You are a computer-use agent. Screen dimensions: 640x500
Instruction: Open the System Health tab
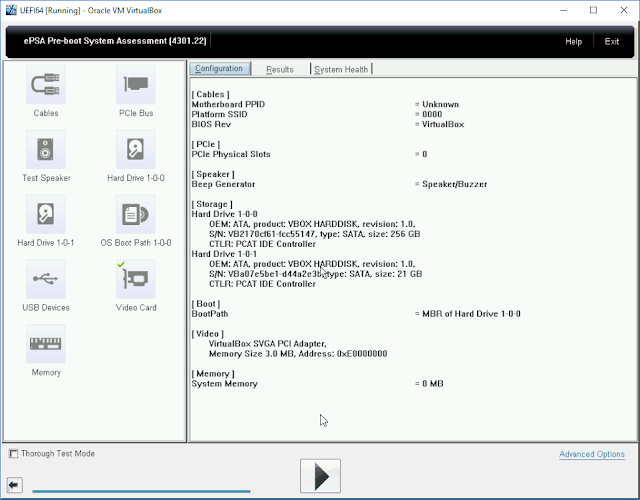341,69
